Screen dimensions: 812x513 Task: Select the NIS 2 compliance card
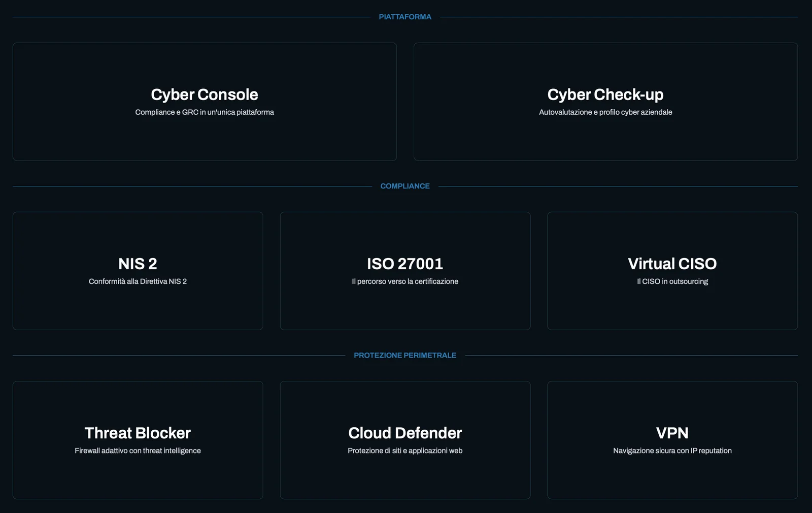point(138,271)
